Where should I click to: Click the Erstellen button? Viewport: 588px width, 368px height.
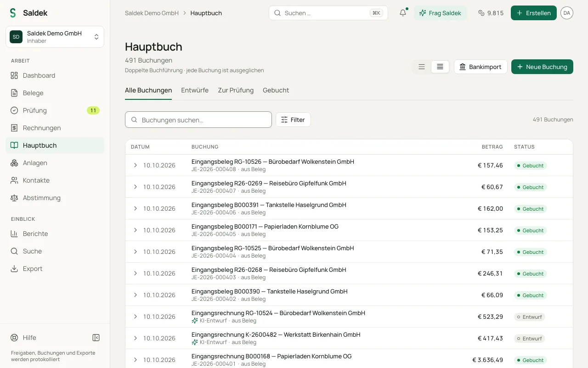(x=534, y=13)
